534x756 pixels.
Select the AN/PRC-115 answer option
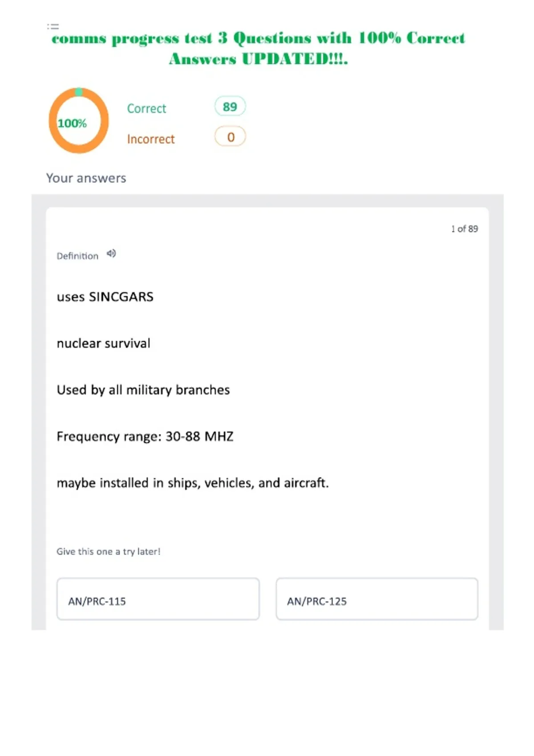point(158,599)
